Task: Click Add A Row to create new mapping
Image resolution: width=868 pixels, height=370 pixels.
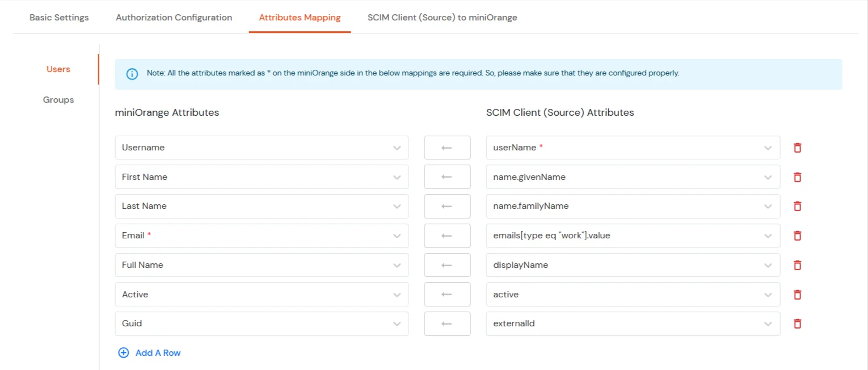Action: [158, 352]
